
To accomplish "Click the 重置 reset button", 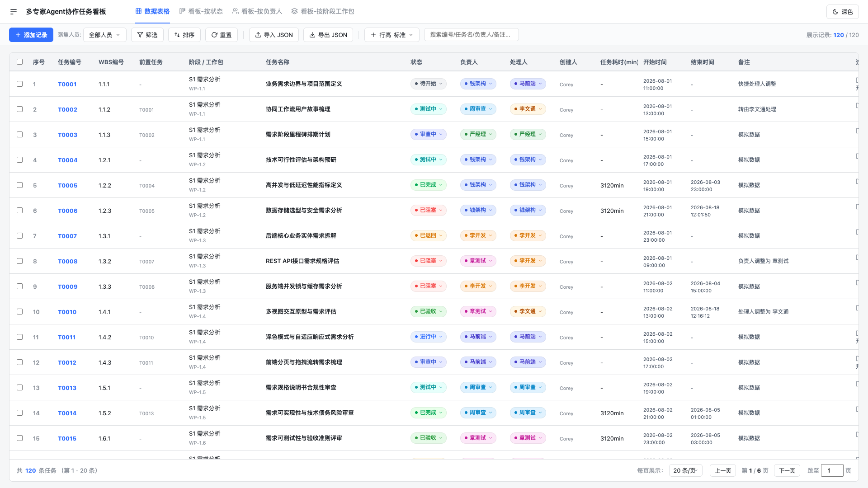I will pos(222,35).
